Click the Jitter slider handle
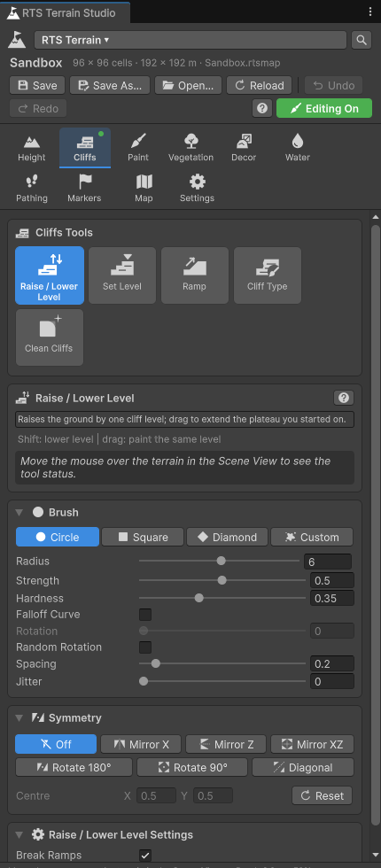Screen dimensions: 381x868 (x=144, y=681)
